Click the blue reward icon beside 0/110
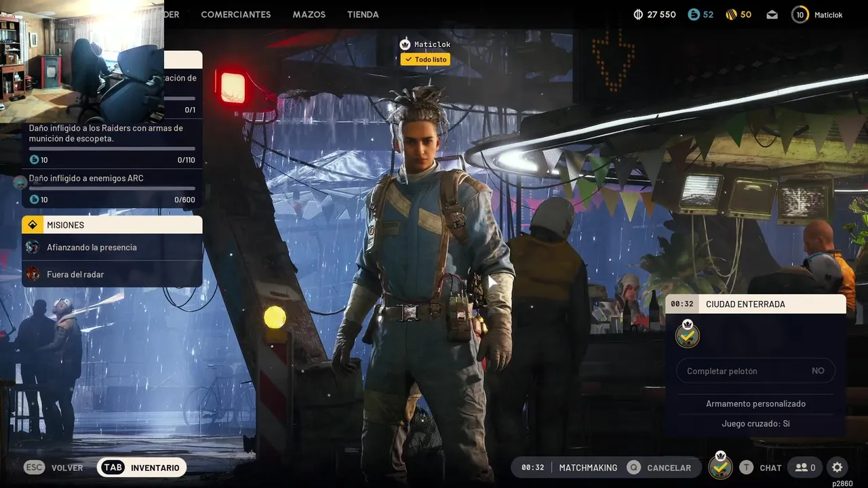 (x=34, y=160)
